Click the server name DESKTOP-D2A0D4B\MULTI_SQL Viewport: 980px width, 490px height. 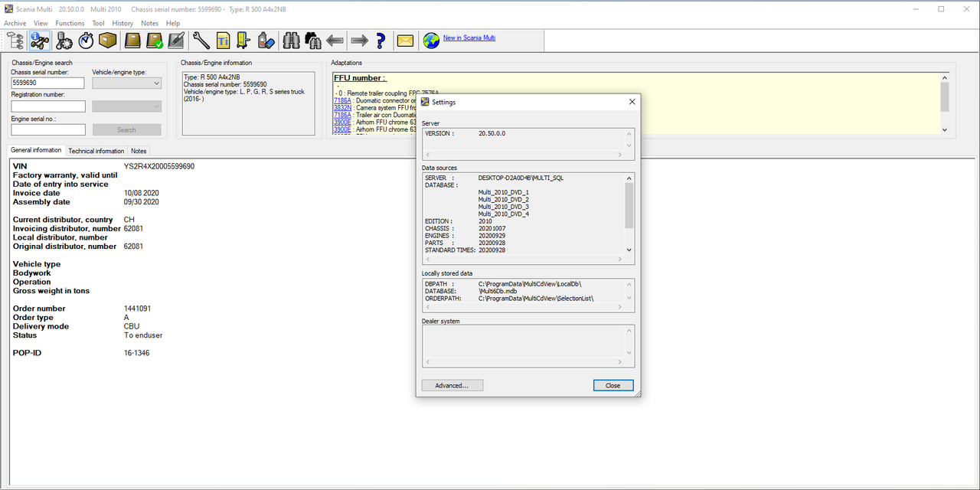click(521, 178)
